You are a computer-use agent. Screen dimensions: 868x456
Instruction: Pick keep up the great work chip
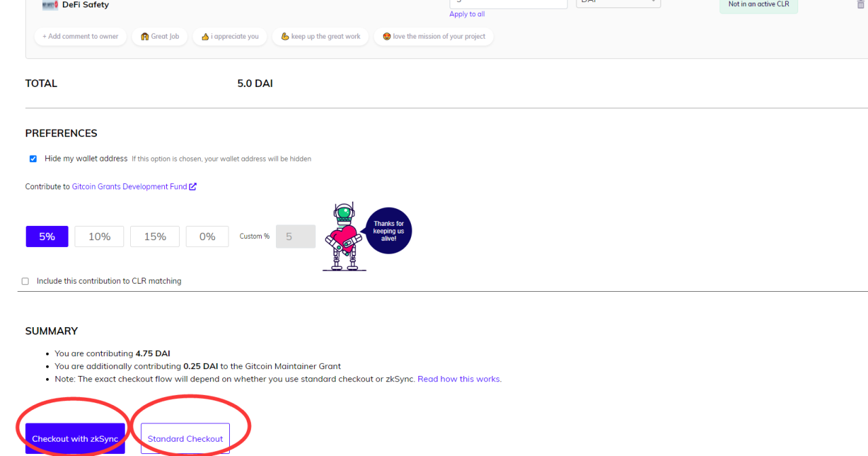(x=321, y=37)
